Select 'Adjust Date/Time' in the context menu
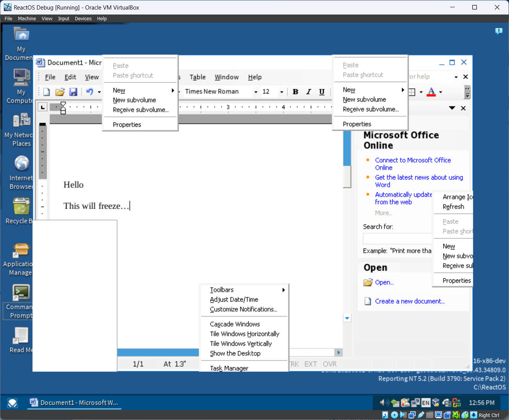 [244, 300]
